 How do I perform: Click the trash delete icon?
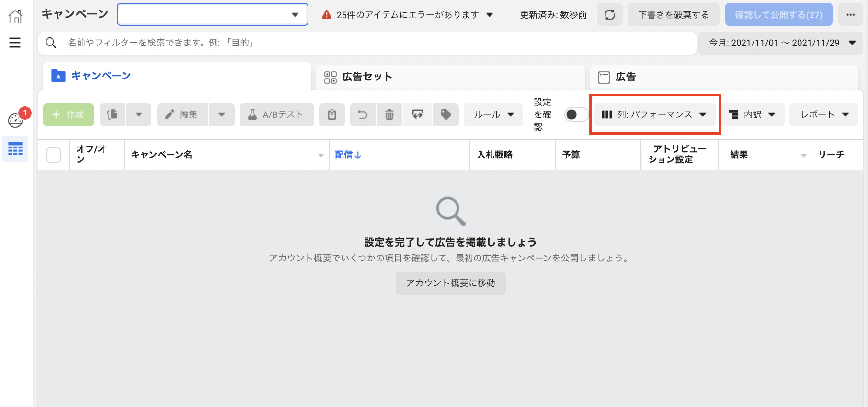(x=389, y=115)
